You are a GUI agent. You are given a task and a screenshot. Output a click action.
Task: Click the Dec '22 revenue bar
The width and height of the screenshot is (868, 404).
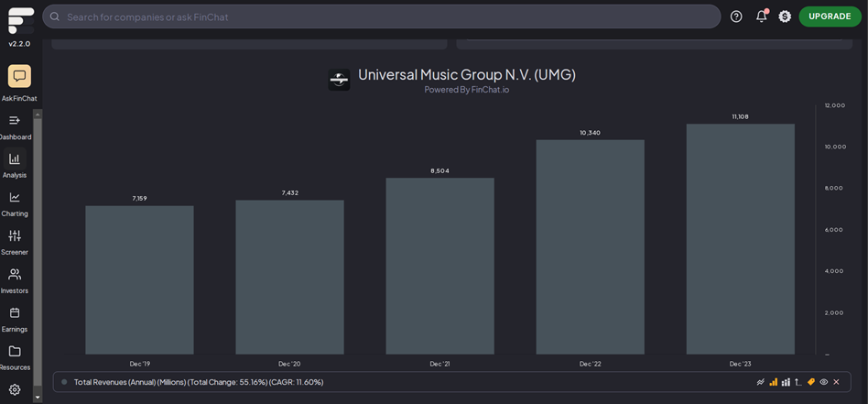590,247
